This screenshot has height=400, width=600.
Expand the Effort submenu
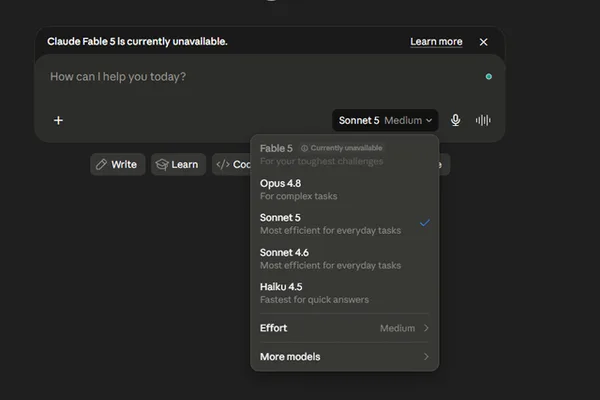(x=344, y=328)
